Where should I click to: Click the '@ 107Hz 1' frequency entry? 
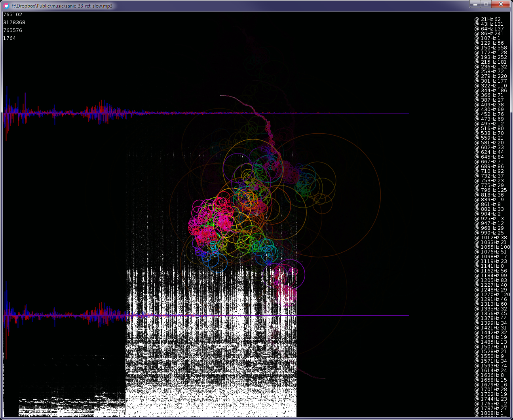click(x=487, y=38)
